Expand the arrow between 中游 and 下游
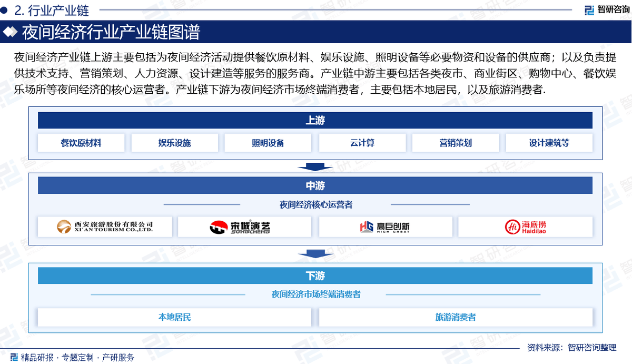The width and height of the screenshot is (632, 364). 315,255
